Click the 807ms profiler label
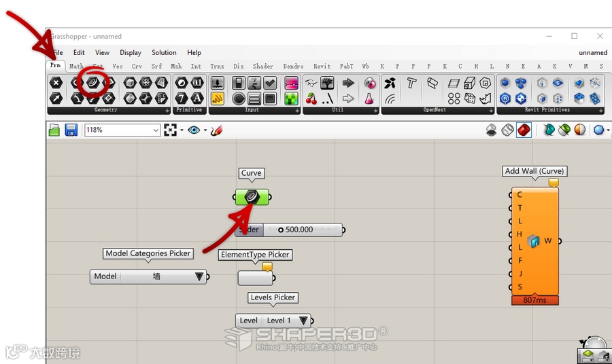612x364 pixels. click(x=534, y=300)
